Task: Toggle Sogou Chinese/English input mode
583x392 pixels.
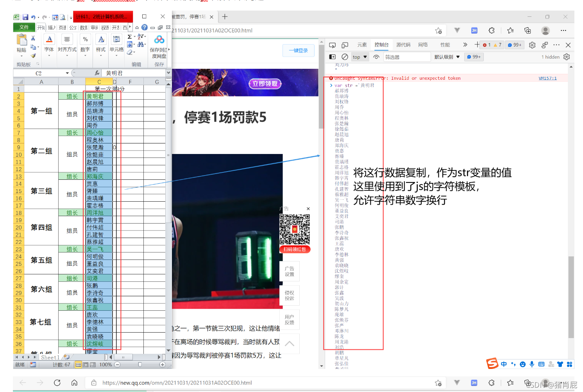Action: [x=504, y=364]
